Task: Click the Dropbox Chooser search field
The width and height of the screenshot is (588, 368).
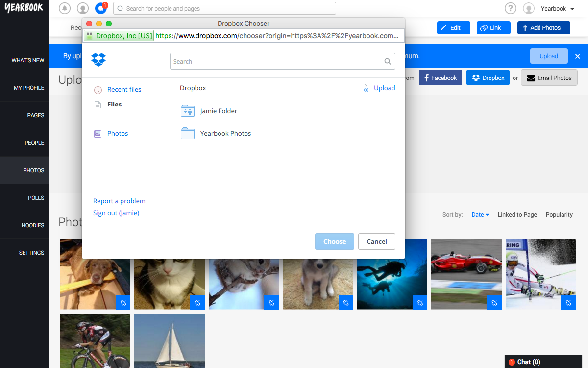Action: 283,61
